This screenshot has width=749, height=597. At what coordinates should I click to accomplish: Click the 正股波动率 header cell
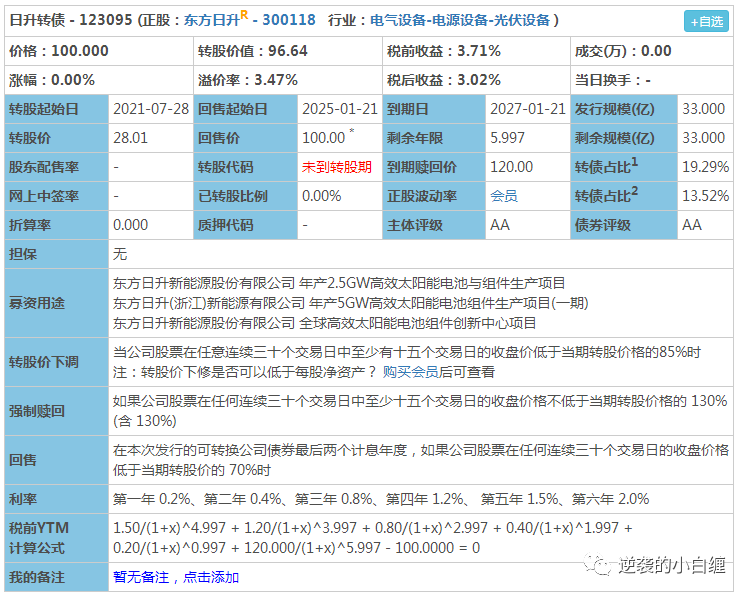434,196
